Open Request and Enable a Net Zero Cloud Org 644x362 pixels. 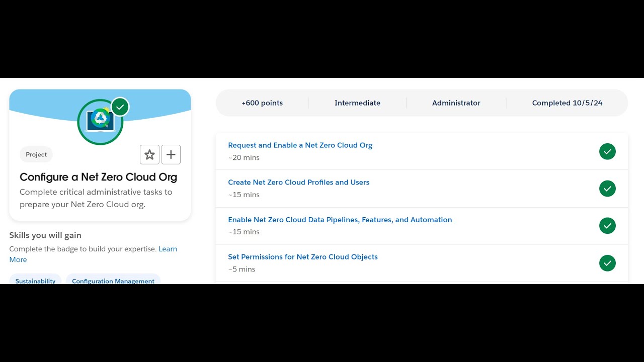(x=300, y=145)
